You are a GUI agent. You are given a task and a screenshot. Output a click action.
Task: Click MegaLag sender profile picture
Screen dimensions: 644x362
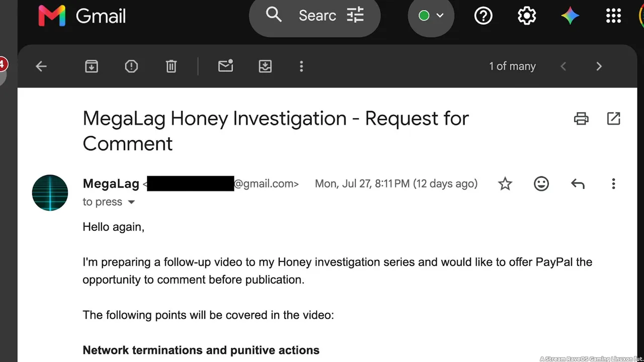(x=50, y=193)
